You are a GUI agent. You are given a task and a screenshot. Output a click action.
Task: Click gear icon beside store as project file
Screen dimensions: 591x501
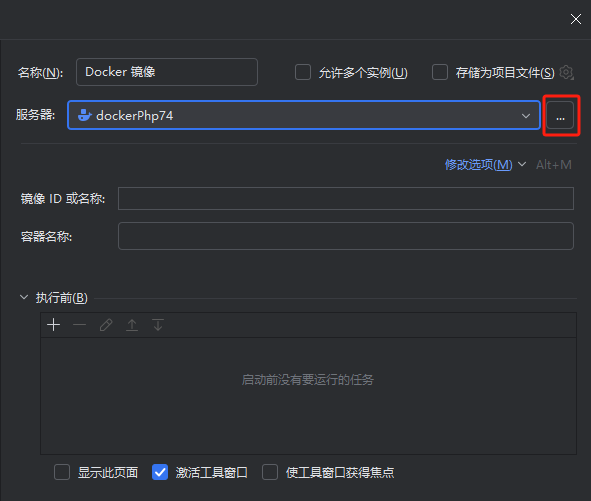coord(567,72)
